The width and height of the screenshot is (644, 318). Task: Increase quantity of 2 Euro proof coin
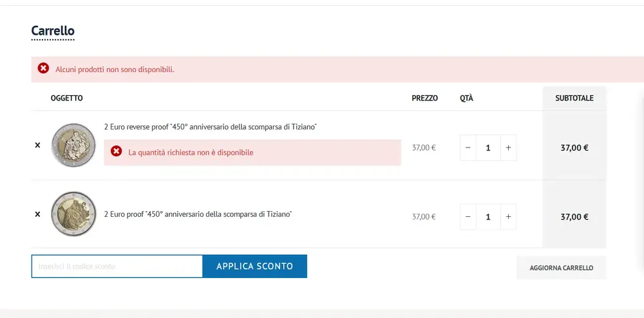click(508, 217)
